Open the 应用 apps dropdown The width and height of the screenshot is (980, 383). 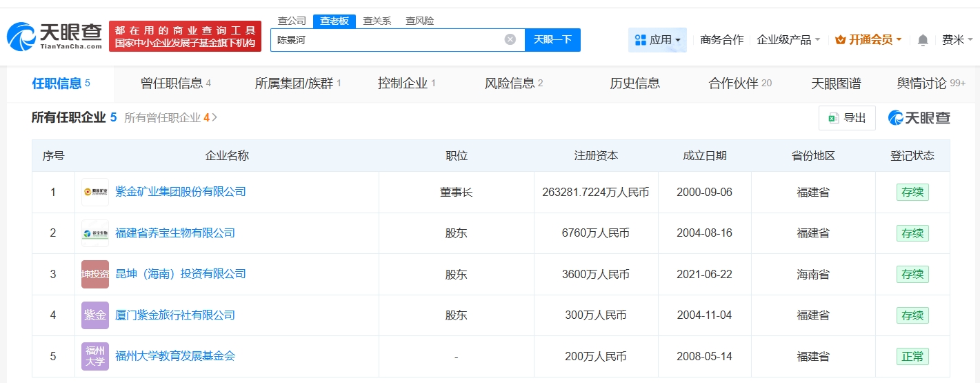[657, 40]
